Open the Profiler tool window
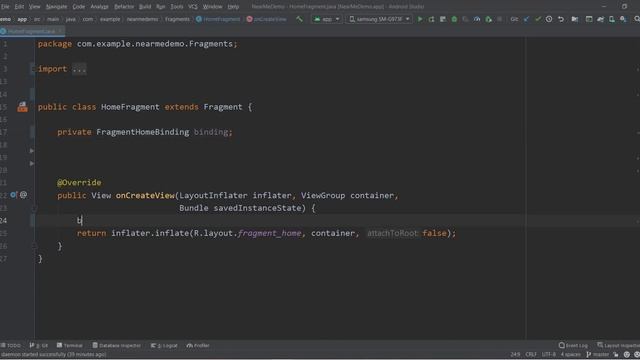This screenshot has width=640, height=360. coord(198,345)
